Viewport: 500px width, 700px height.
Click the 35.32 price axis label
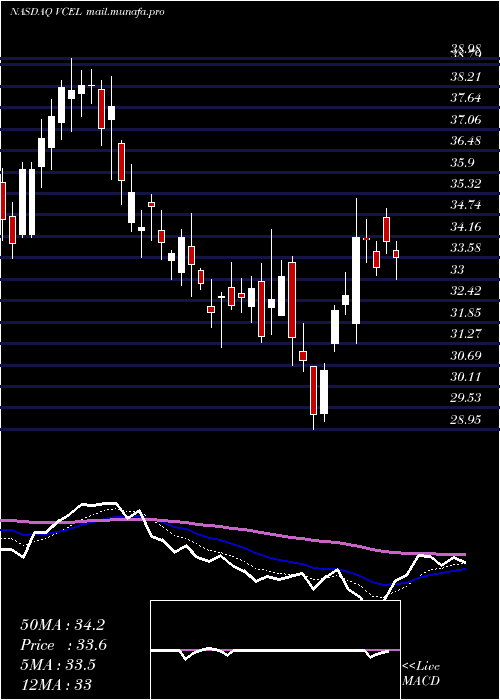click(466, 183)
